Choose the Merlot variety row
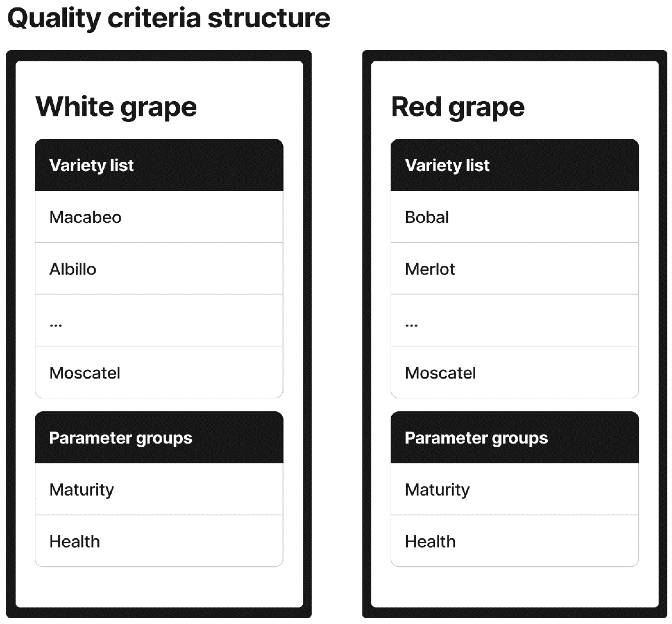The height and width of the screenshot is (624, 672). tap(514, 269)
